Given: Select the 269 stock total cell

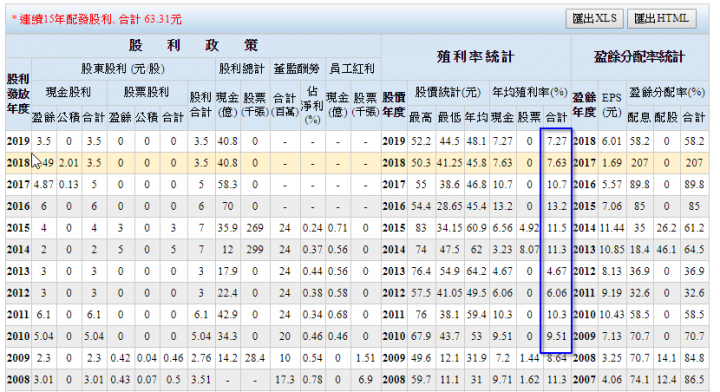Looking at the screenshot, I should point(255,228).
